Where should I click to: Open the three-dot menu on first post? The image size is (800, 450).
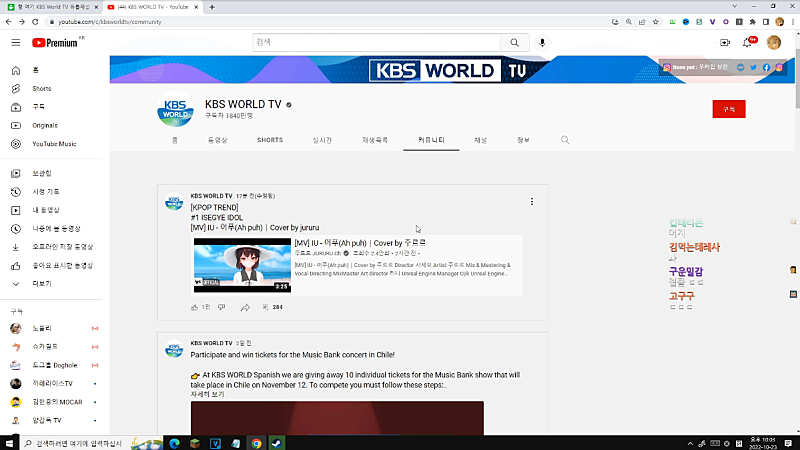[x=532, y=202]
